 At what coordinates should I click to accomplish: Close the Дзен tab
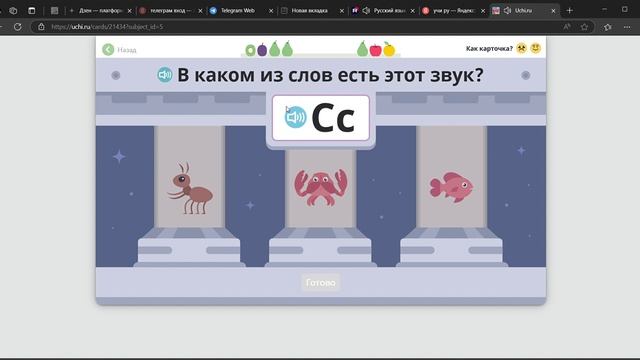point(129,11)
